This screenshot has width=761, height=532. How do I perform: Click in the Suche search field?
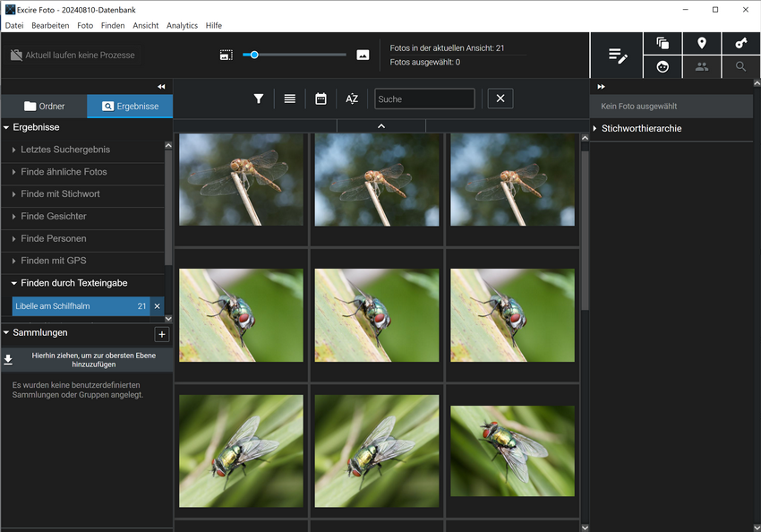(424, 99)
